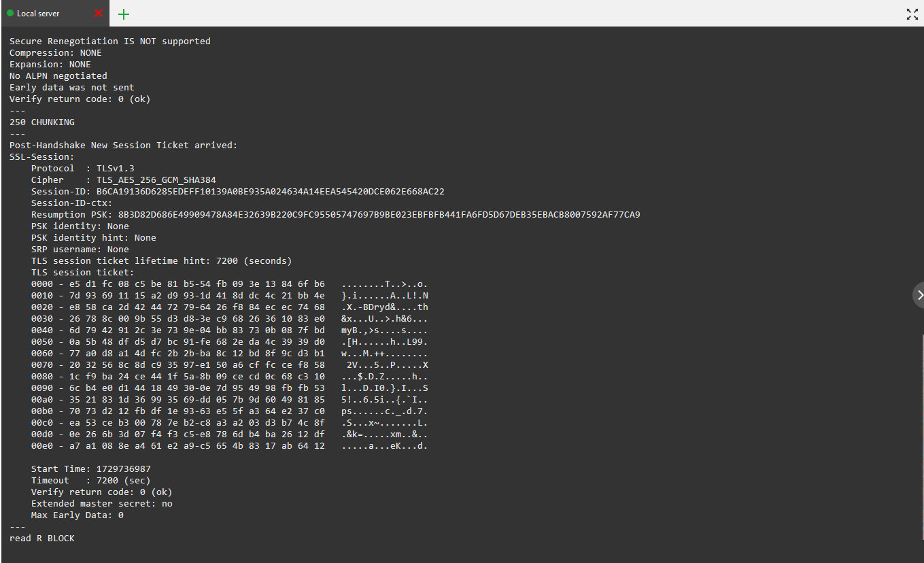Image resolution: width=924 pixels, height=563 pixels.
Task: Click the "read R BLOCK" line
Action: pyautogui.click(x=42, y=538)
